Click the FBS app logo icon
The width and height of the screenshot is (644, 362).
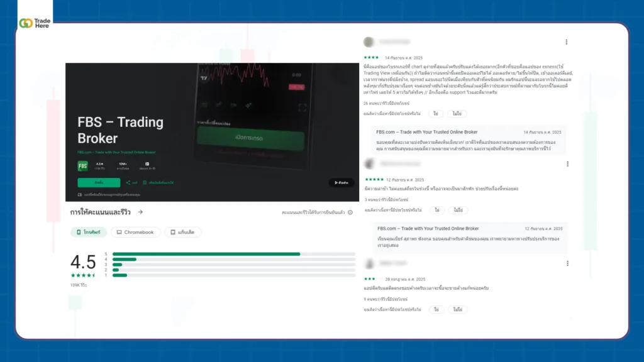82,166
